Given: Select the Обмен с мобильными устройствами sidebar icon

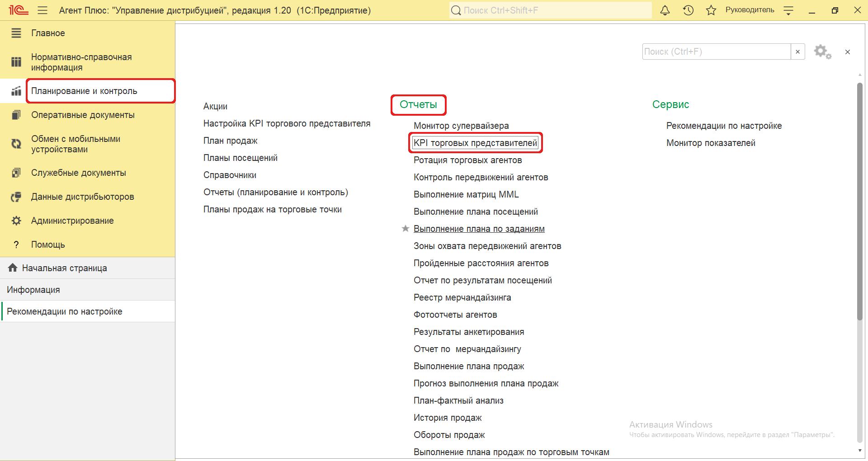Looking at the screenshot, I should tap(16, 144).
